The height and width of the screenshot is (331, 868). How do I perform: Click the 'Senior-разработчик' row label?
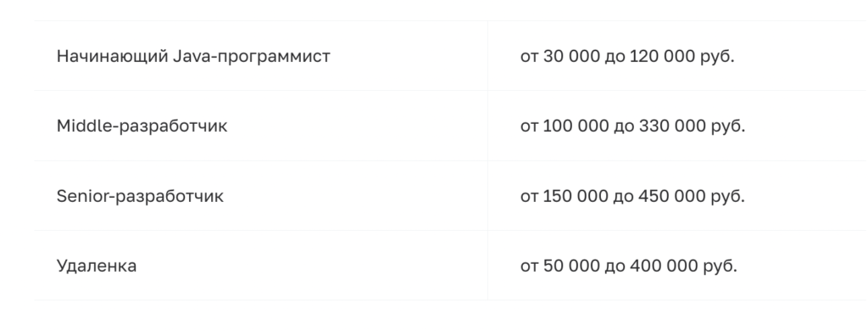(261, 196)
